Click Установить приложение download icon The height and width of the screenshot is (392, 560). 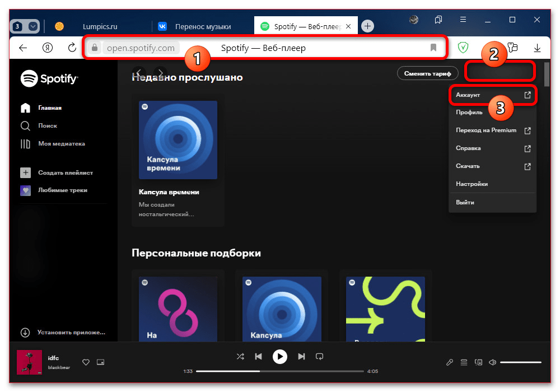pyautogui.click(x=25, y=333)
